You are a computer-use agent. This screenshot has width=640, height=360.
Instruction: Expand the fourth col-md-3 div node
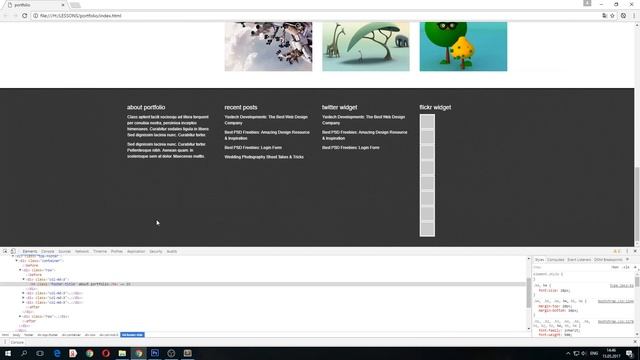pyautogui.click(x=23, y=302)
